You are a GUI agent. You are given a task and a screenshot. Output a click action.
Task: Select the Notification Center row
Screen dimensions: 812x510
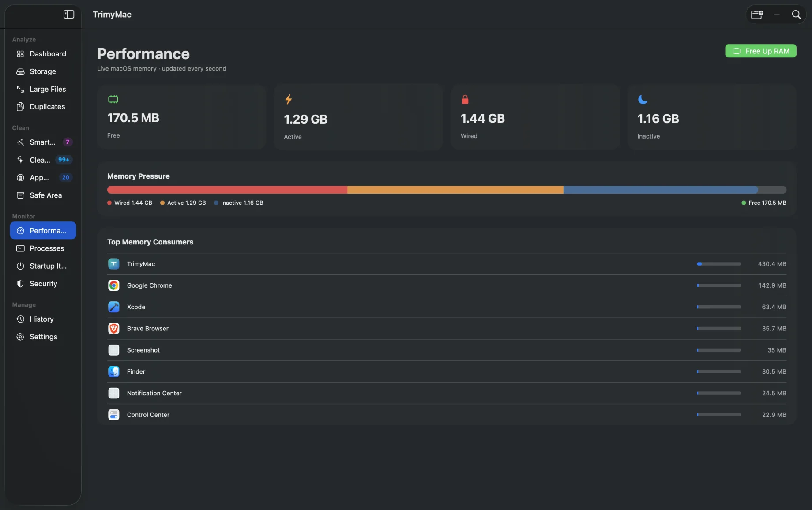click(x=447, y=393)
